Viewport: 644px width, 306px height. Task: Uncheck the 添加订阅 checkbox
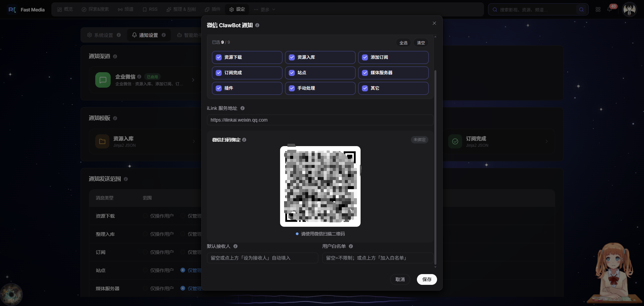pos(365,57)
